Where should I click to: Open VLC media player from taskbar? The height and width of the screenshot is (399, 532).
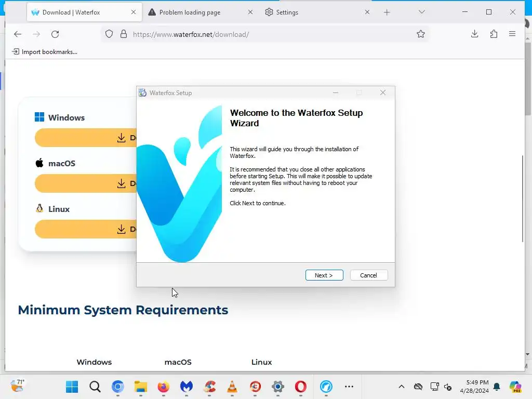click(232, 387)
